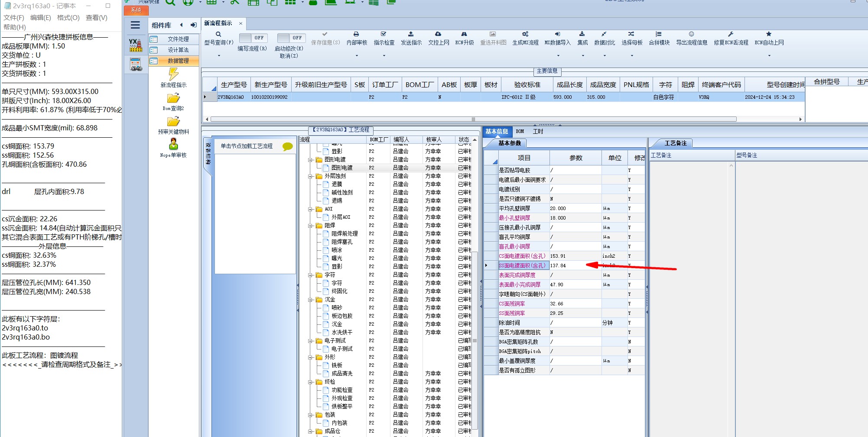Click the 发送指示 upload icon
Screen dimensions: 868x437
pyautogui.click(x=411, y=34)
